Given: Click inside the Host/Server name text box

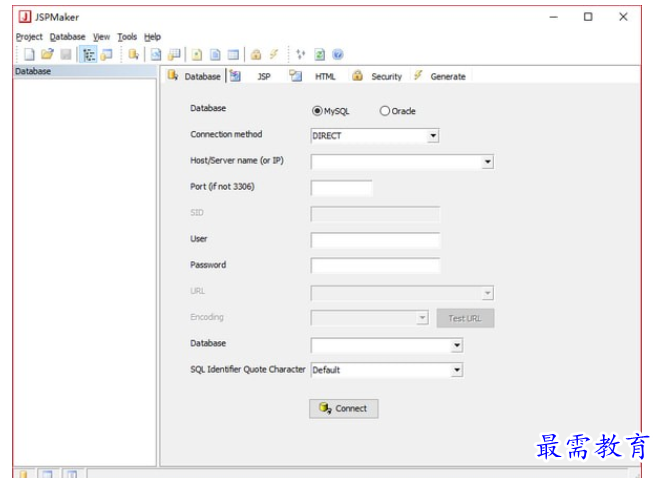Looking at the screenshot, I should [x=397, y=162].
